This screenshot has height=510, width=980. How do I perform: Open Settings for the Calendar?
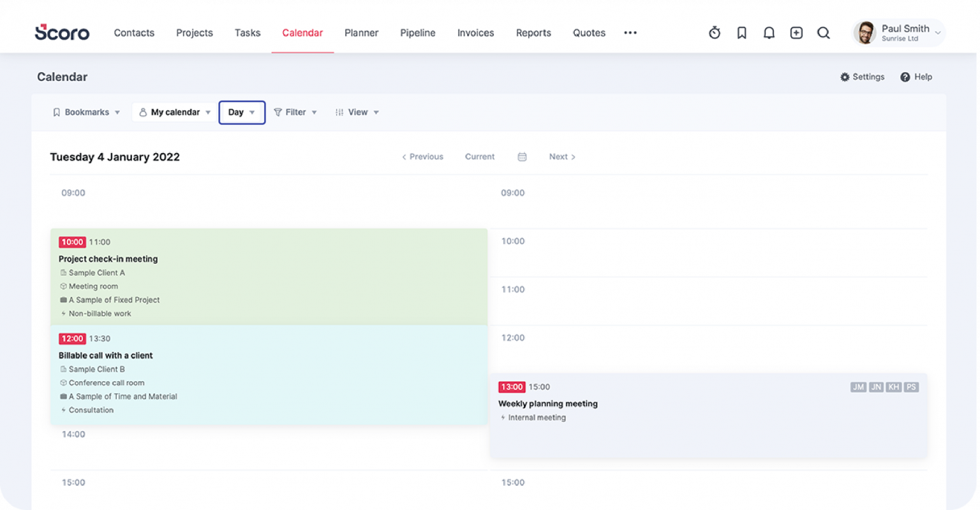(x=863, y=76)
